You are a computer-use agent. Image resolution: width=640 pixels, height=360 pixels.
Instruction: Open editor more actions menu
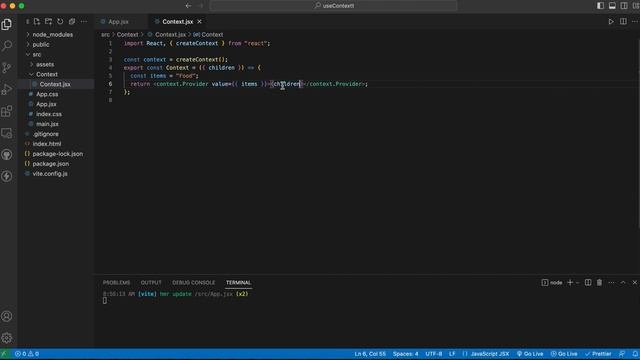point(635,22)
